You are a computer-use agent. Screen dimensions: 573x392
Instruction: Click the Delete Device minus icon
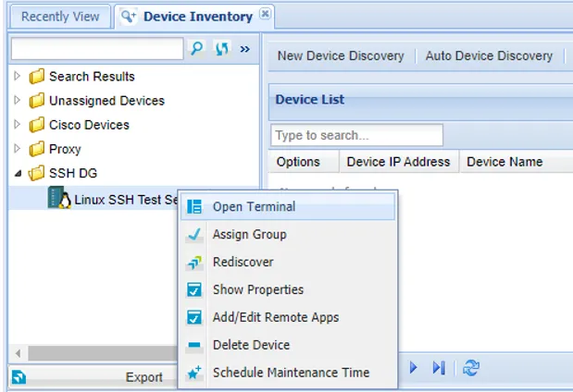coord(194,345)
